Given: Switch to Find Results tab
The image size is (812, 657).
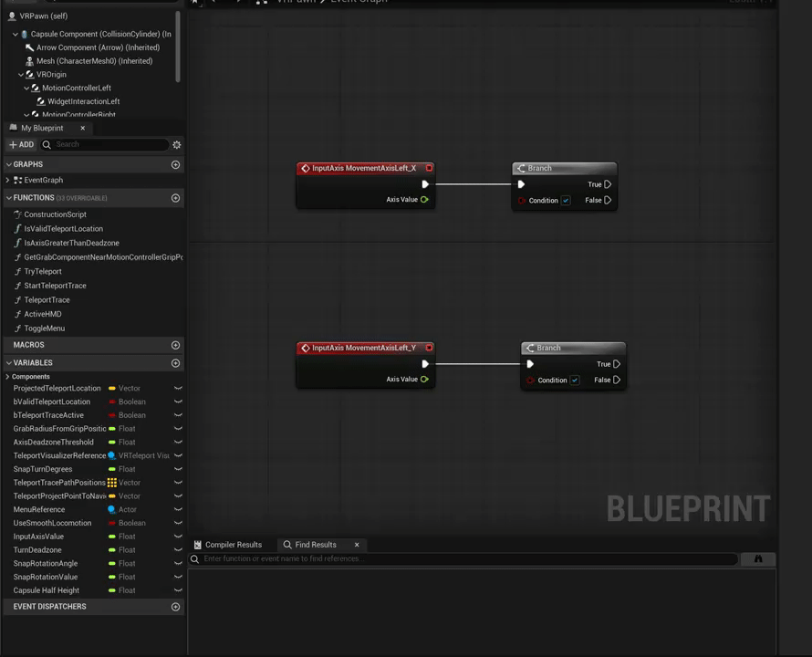Looking at the screenshot, I should 316,545.
